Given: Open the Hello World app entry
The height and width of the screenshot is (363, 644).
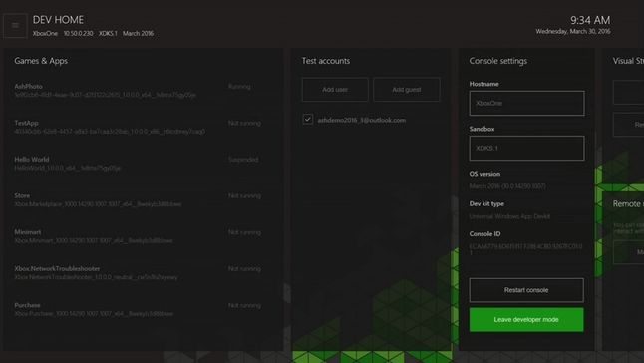Looking at the screenshot, I should 138,164.
